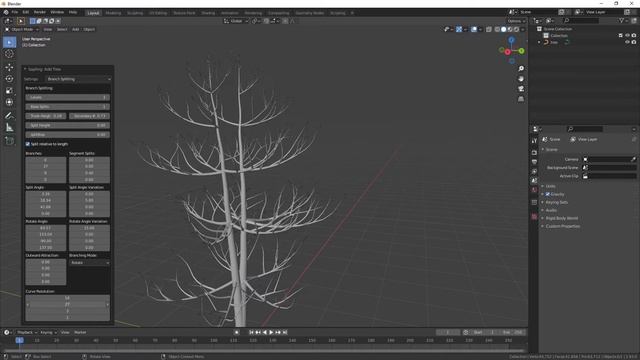Hide the Collection with its eye icon
The height and width of the screenshot is (360, 640).
point(627,36)
